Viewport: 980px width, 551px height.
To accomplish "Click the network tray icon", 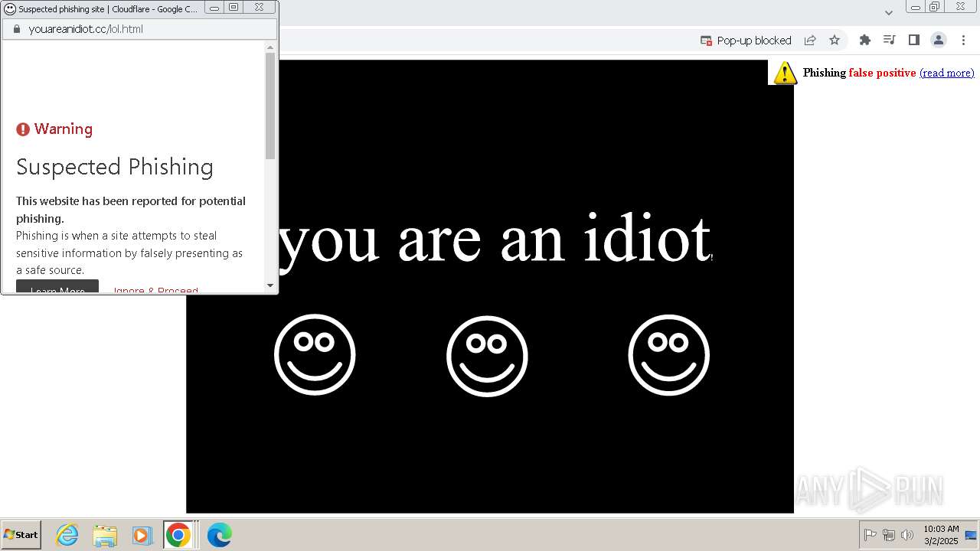I will click(x=889, y=535).
